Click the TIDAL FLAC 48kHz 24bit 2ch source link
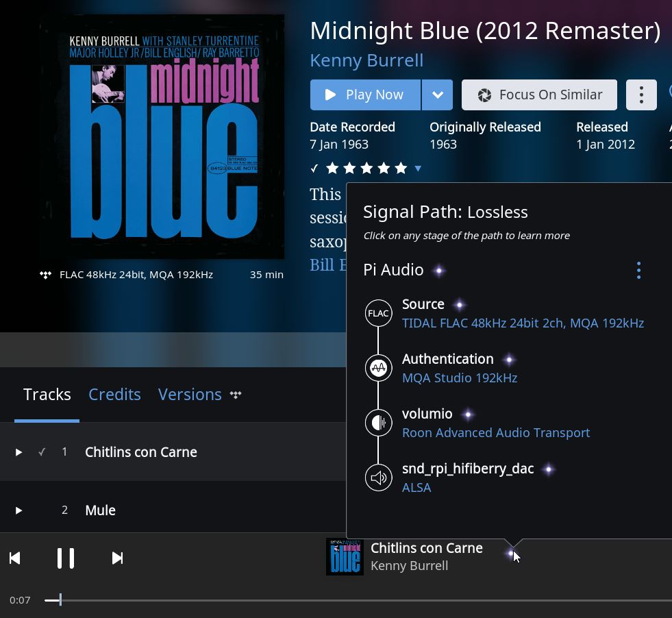672x618 pixels. point(523,323)
